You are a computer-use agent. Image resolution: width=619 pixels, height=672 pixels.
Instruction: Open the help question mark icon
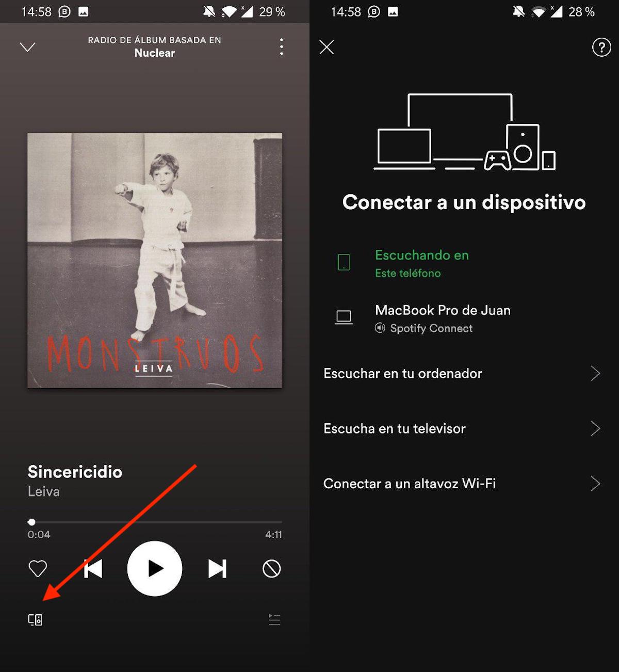[601, 47]
